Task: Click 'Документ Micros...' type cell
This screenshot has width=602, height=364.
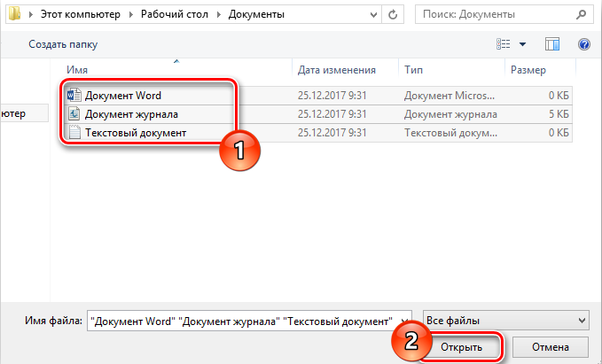Action: coord(450,96)
